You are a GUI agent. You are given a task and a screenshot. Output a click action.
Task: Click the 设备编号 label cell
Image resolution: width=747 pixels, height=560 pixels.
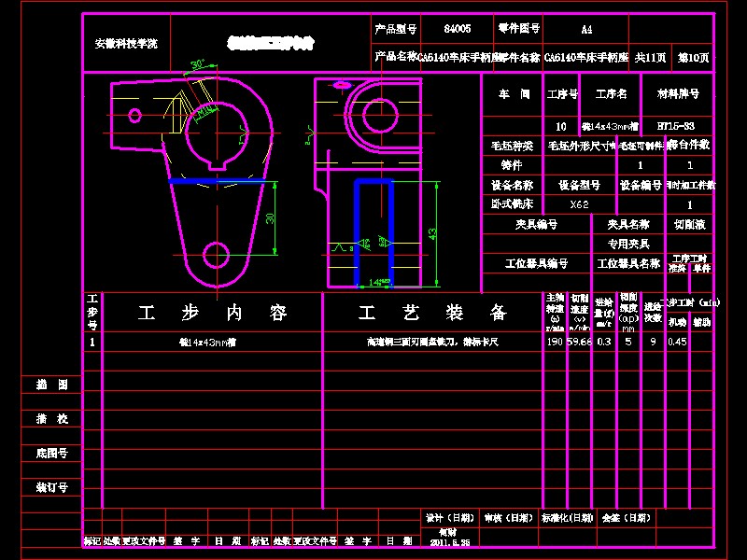click(x=641, y=185)
